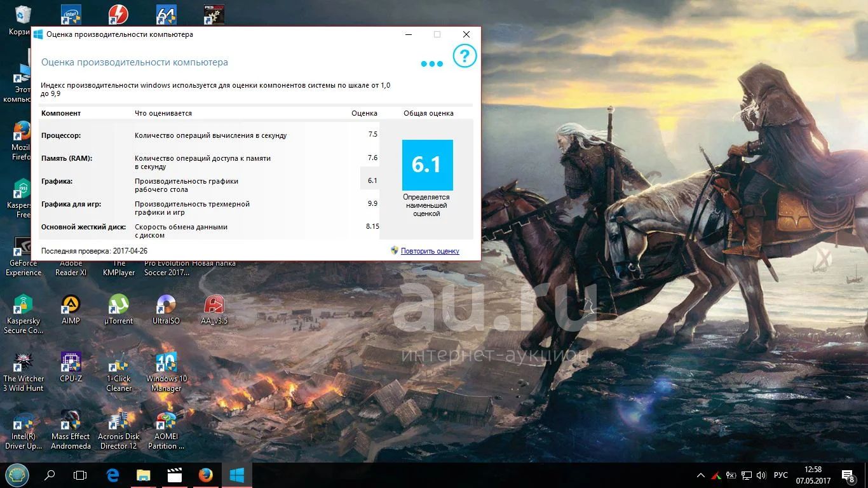Click the RAM score 7.6
Screen dimensions: 868x488
[372, 158]
